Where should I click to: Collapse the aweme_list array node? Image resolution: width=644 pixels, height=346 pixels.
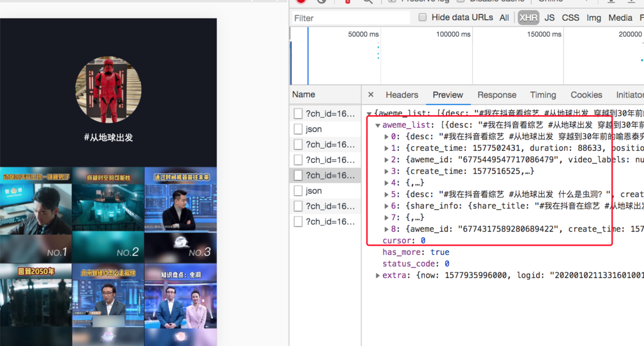pos(378,125)
